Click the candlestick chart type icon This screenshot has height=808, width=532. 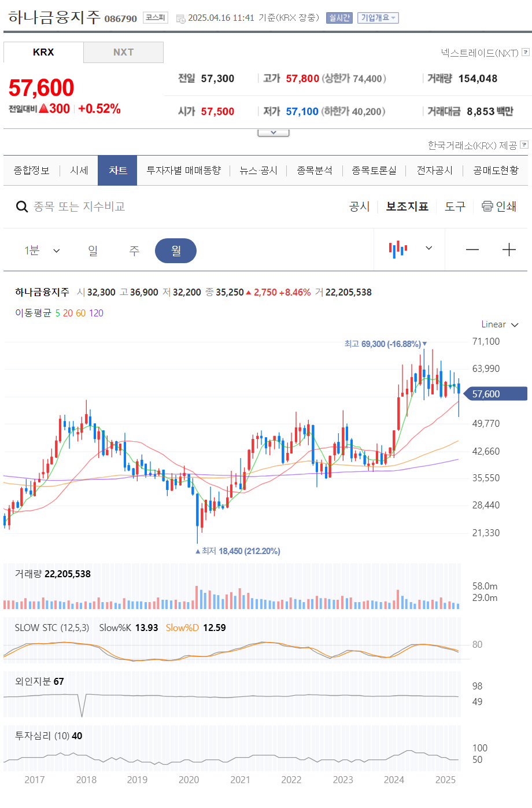tap(398, 249)
